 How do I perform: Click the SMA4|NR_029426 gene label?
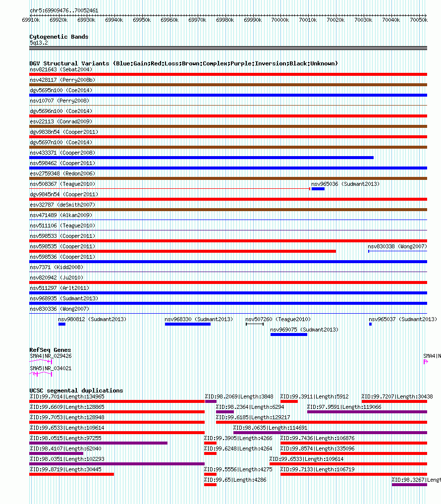tap(51, 356)
